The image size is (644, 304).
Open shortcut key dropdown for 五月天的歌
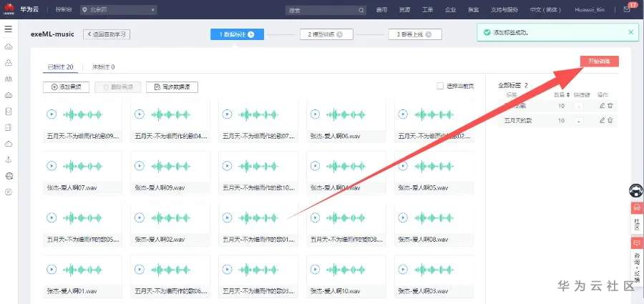578,121
